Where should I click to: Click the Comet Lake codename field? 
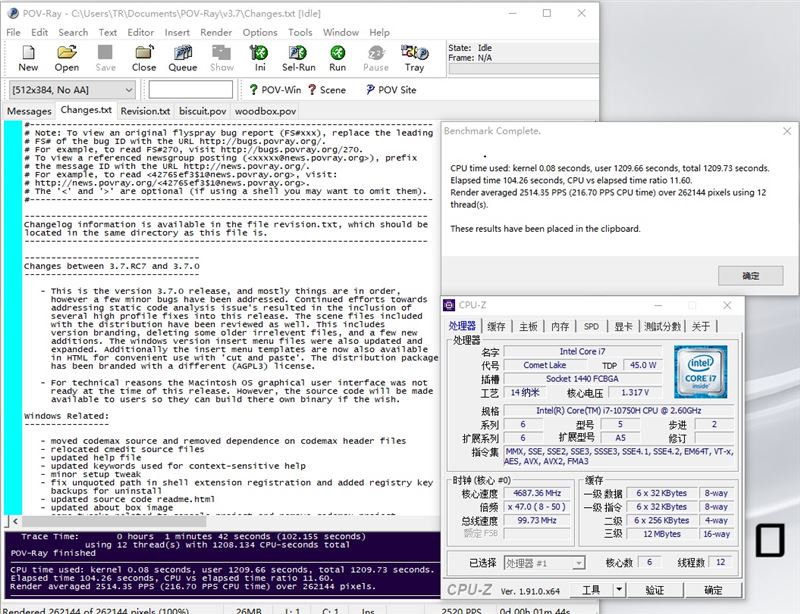coord(544,365)
